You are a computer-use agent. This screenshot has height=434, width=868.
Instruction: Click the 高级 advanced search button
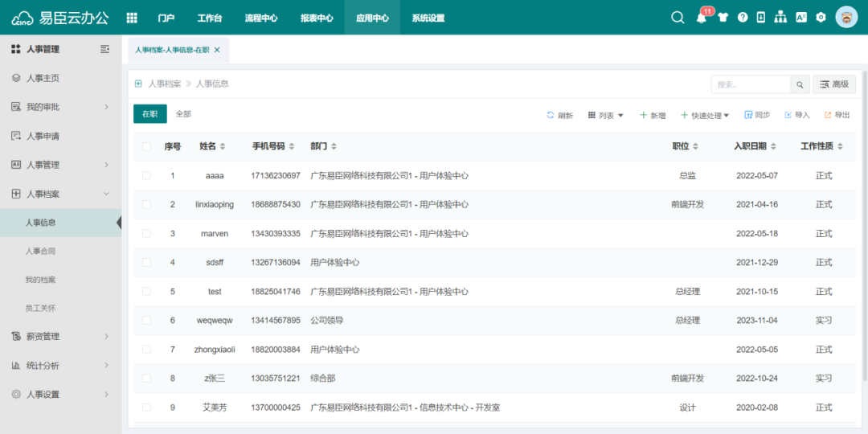pyautogui.click(x=833, y=84)
